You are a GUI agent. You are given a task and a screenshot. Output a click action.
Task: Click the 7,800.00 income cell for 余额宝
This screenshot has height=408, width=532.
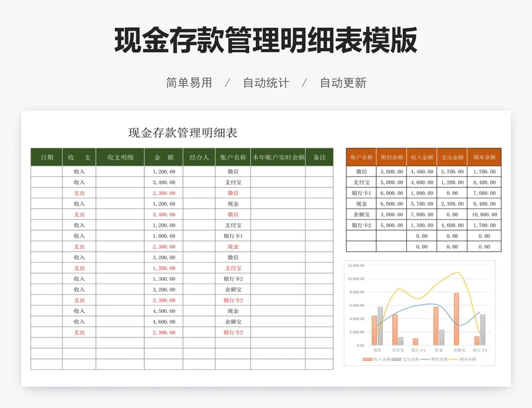(422, 214)
